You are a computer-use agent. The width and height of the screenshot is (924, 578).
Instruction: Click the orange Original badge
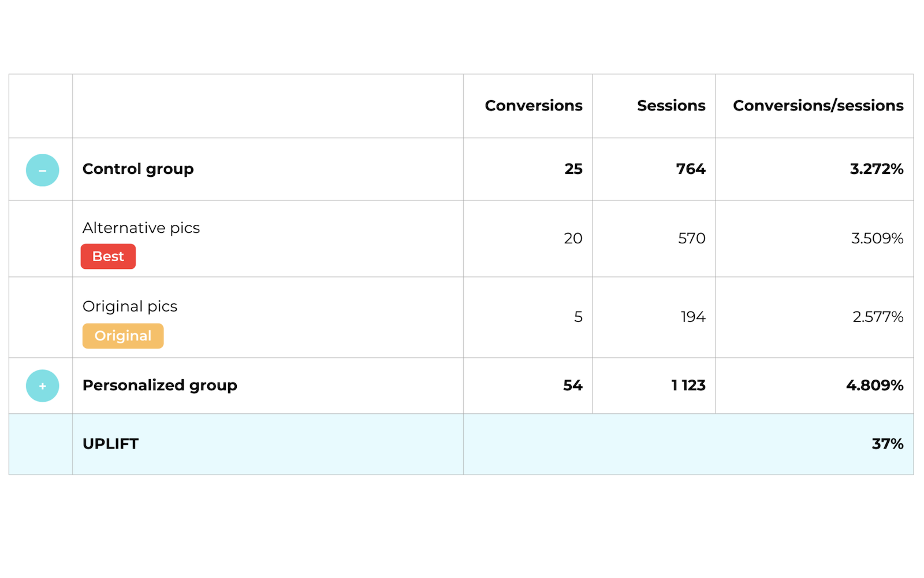click(123, 336)
